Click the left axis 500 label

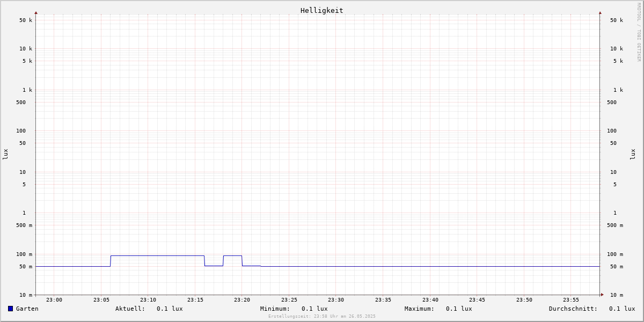(21, 103)
